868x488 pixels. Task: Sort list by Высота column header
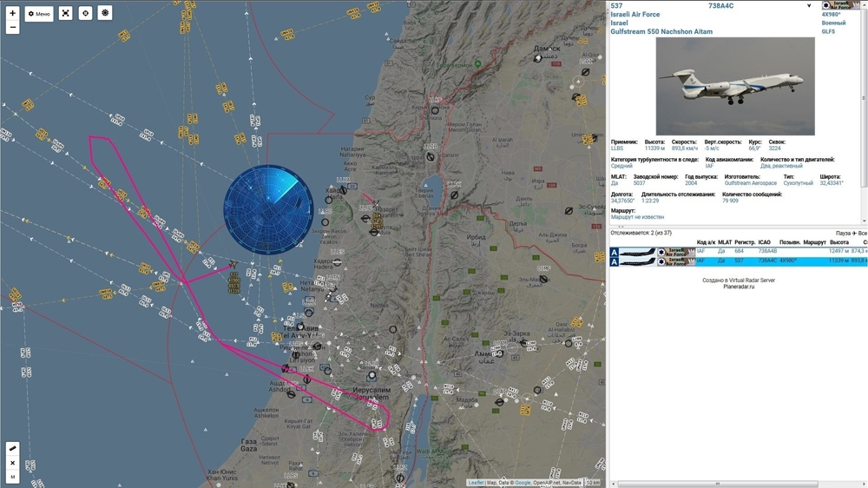[838, 242]
